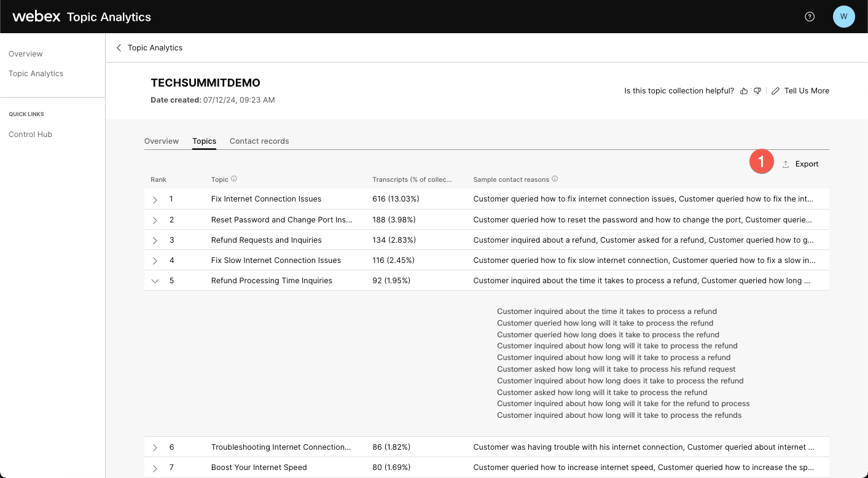Expand the Boost Your Internet Speed row
Viewport: 868px width, 478px height.
click(x=155, y=468)
